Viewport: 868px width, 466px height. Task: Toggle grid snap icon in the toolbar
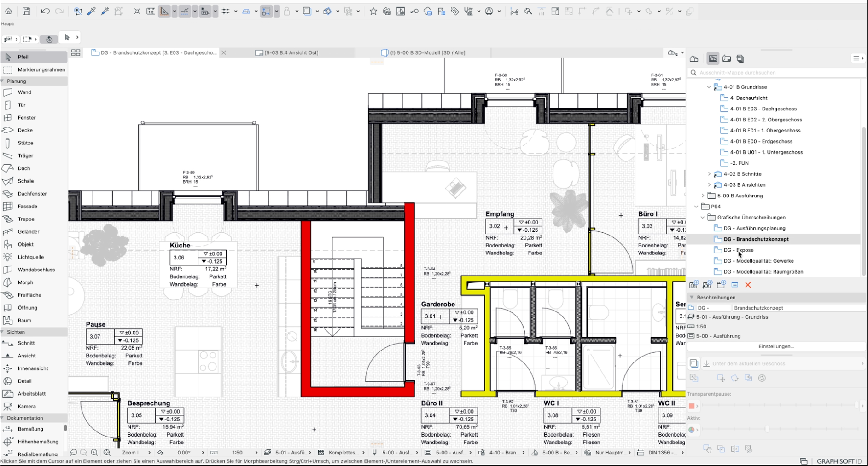click(x=226, y=11)
